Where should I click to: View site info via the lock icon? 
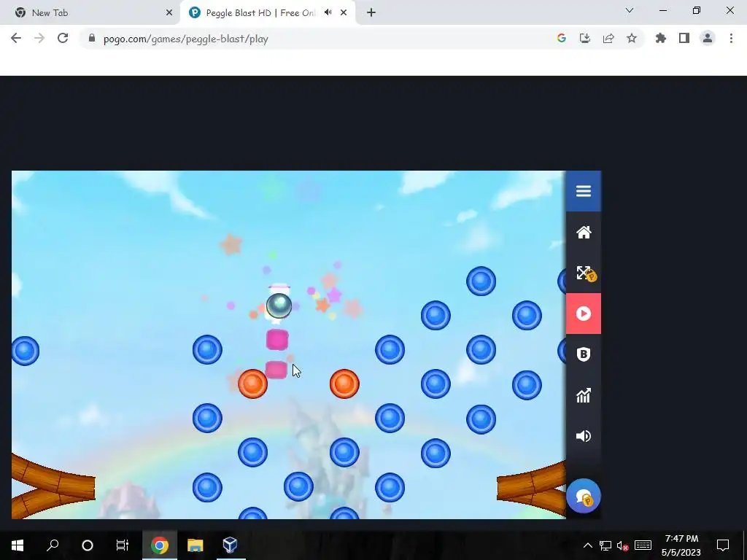coord(91,39)
